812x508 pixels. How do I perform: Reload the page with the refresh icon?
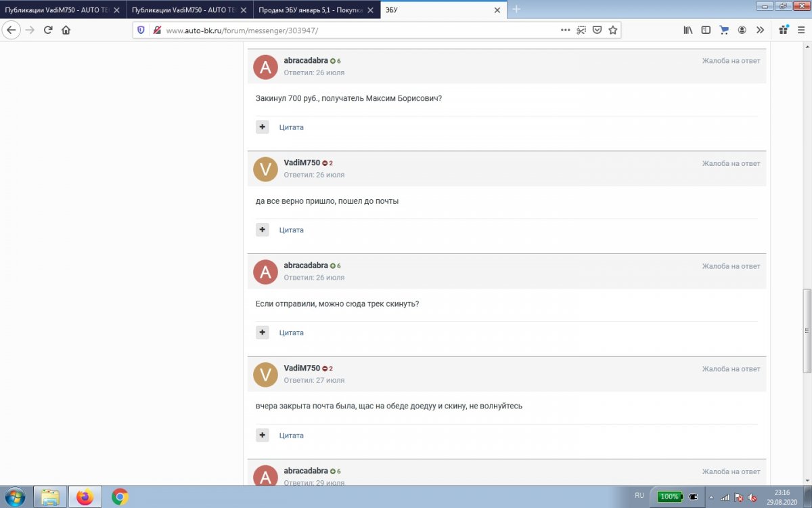[x=48, y=30]
